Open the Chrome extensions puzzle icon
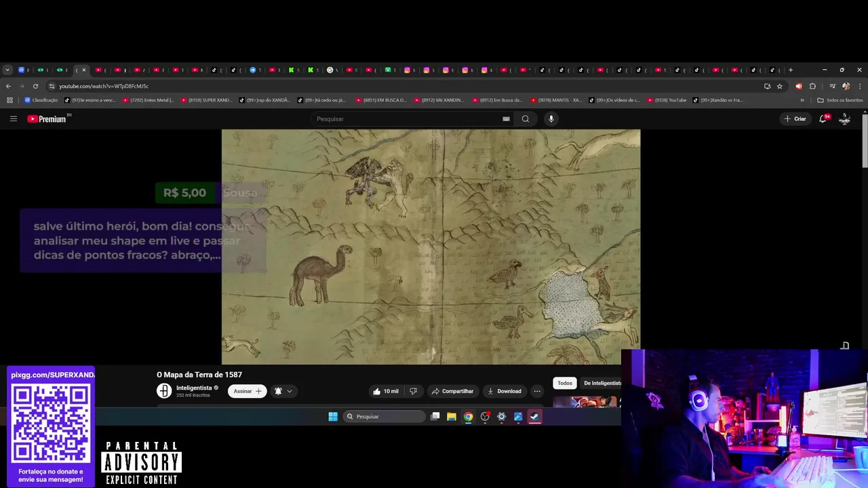This screenshot has width=868, height=488. coord(812,86)
